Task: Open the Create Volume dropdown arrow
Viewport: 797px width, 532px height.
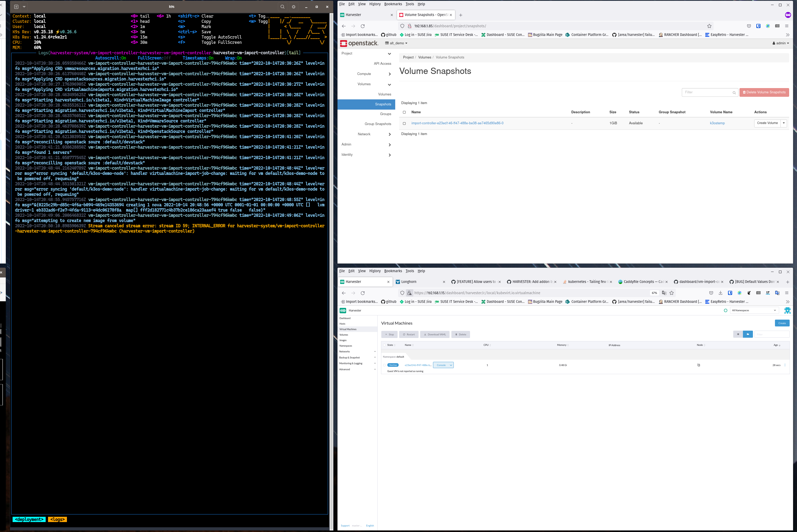Action: pyautogui.click(x=784, y=123)
